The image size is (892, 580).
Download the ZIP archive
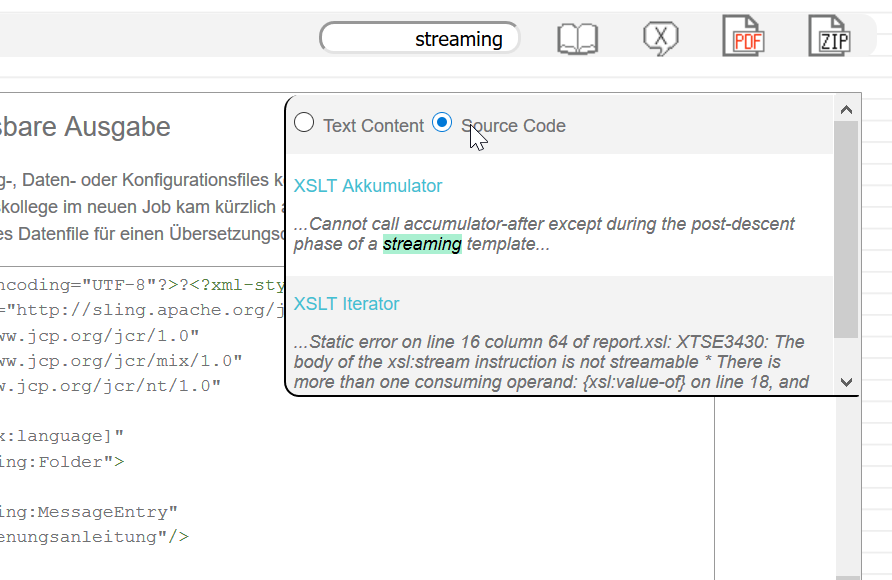pyautogui.click(x=829, y=37)
